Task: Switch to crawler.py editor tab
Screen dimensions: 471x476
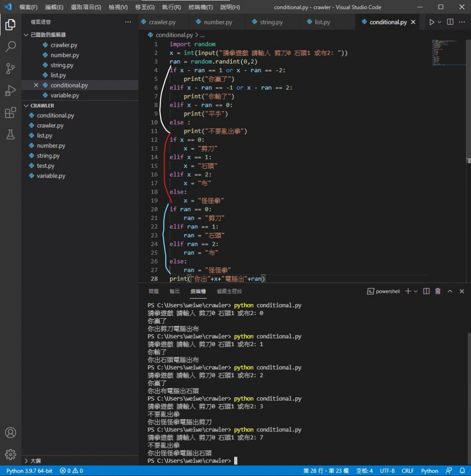Action: [x=162, y=22]
